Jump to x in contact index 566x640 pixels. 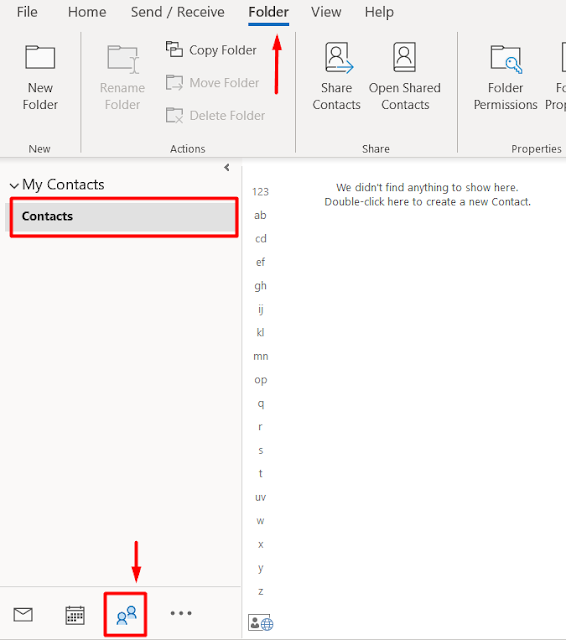[260, 544]
